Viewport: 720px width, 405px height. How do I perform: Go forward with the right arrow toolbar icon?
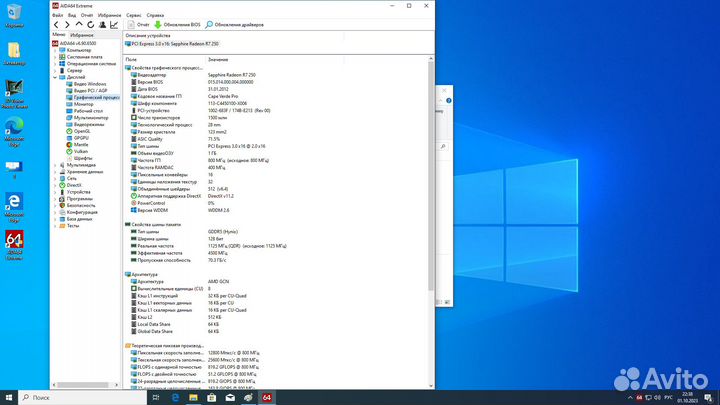(68, 25)
